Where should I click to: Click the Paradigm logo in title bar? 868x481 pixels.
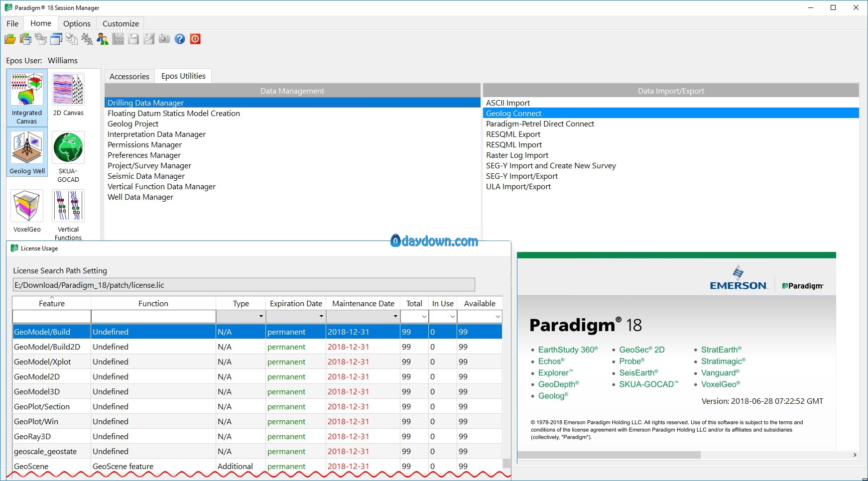pos(8,7)
